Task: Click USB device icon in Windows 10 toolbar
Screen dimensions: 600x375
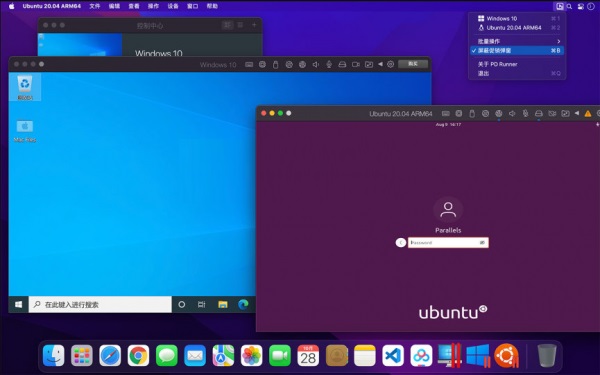Action: point(276,64)
